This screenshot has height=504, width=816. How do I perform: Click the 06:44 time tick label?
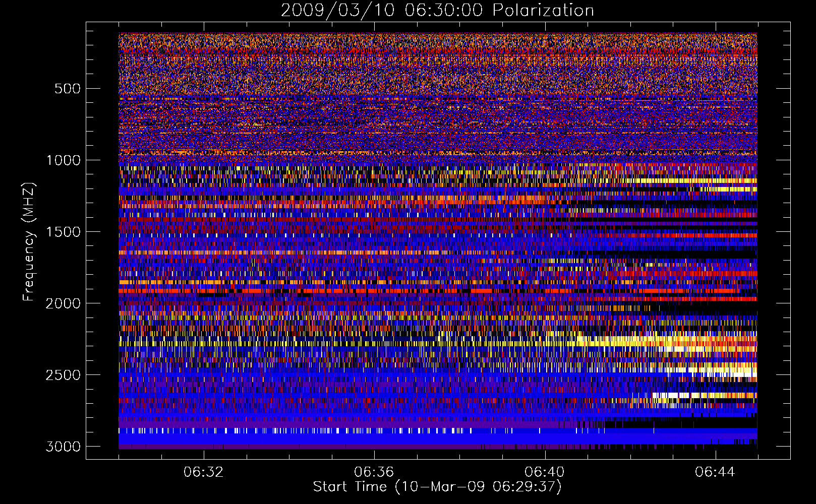pos(715,472)
